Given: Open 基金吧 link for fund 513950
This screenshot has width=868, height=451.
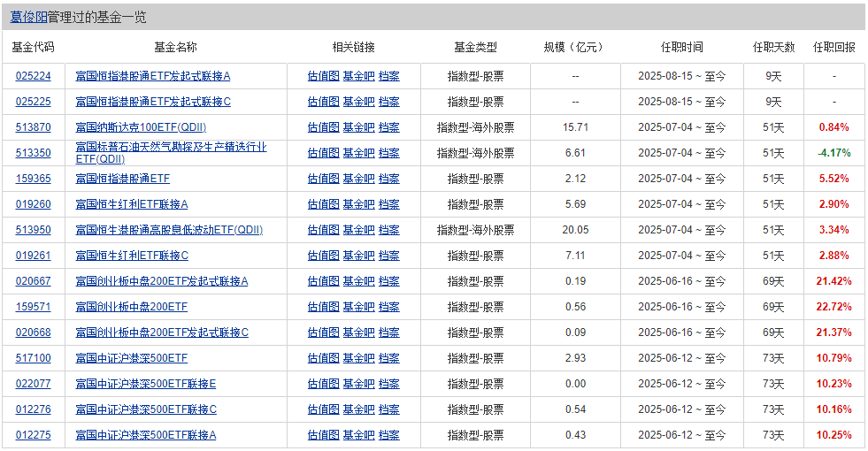Looking at the screenshot, I should 358,230.
